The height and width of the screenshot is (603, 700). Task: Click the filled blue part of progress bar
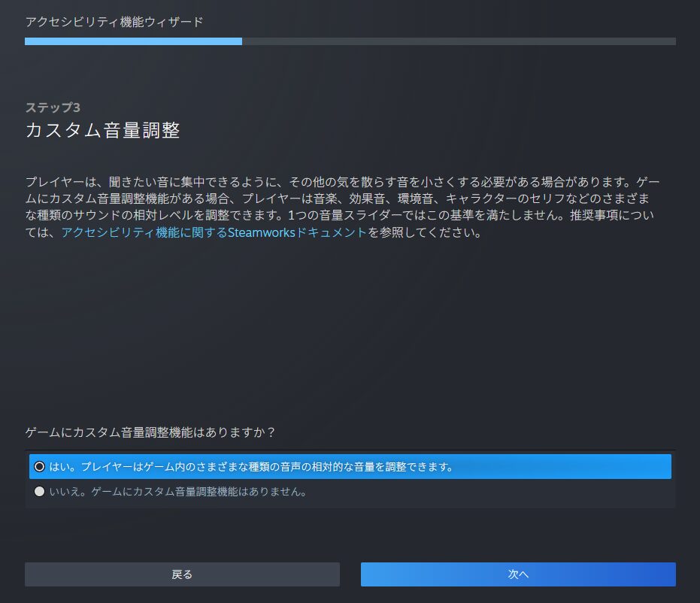(x=133, y=41)
